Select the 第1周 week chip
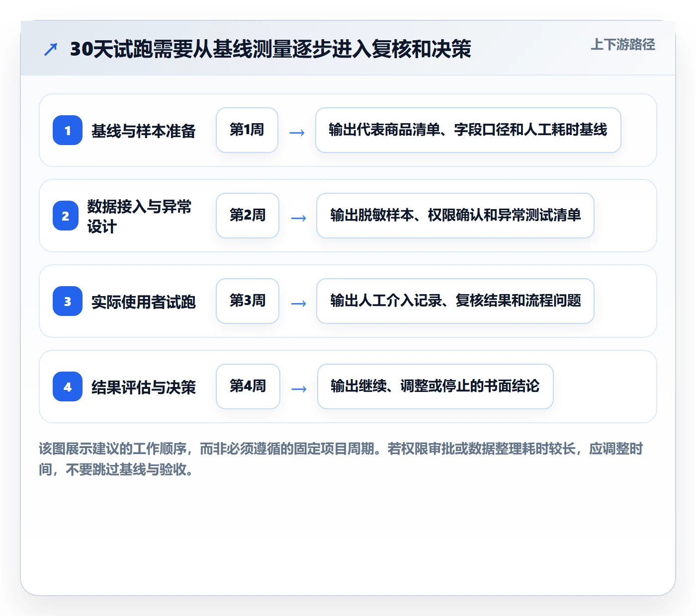The width and height of the screenshot is (696, 616). click(x=247, y=130)
